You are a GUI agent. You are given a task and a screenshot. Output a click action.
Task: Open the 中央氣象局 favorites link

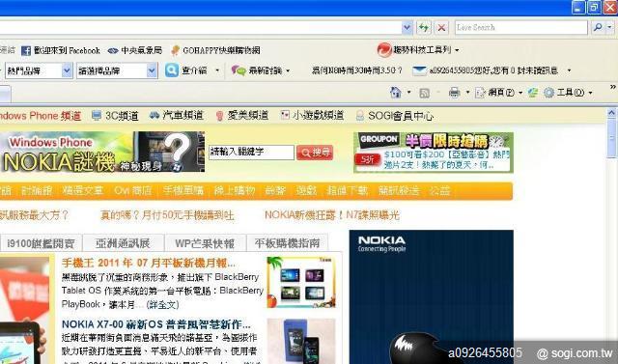point(135,50)
